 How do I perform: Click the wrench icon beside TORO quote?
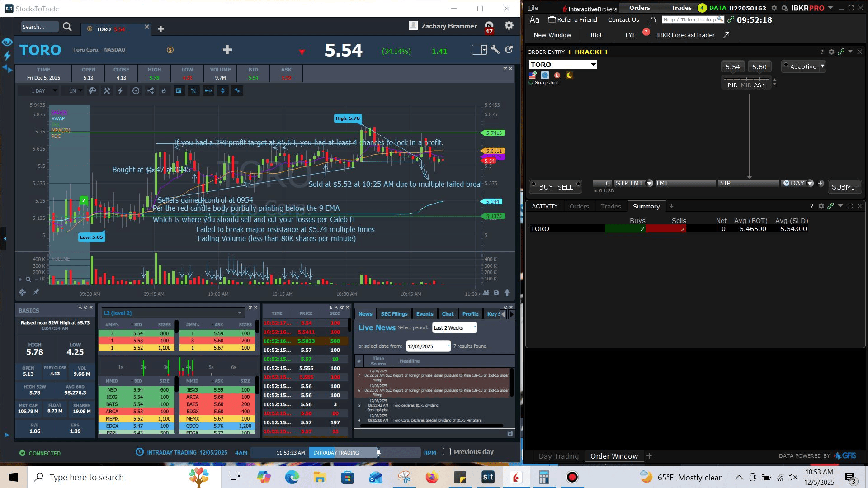[495, 50]
